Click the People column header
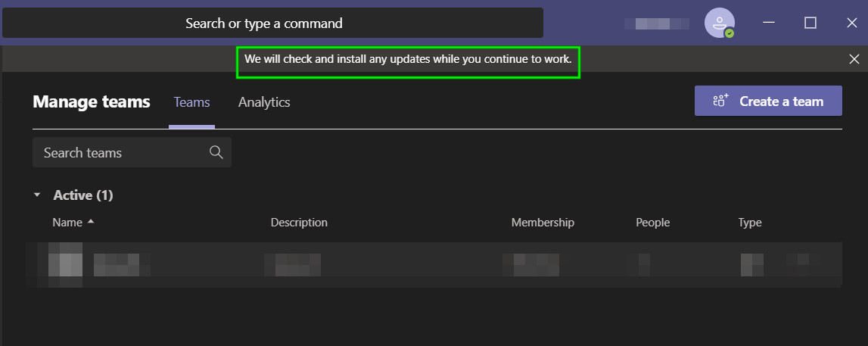868x346 pixels. [x=652, y=223]
